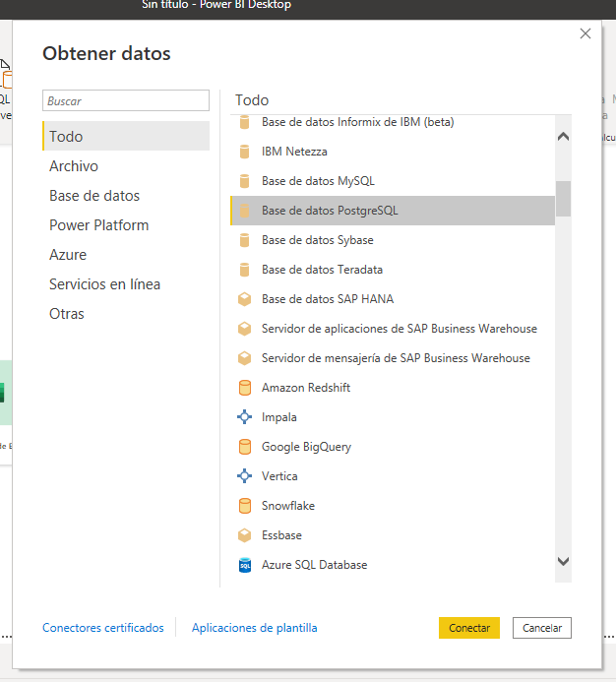Select Servidor de aplicaciones de SAP Business Warehouse
The image size is (616, 682).
tap(393, 329)
